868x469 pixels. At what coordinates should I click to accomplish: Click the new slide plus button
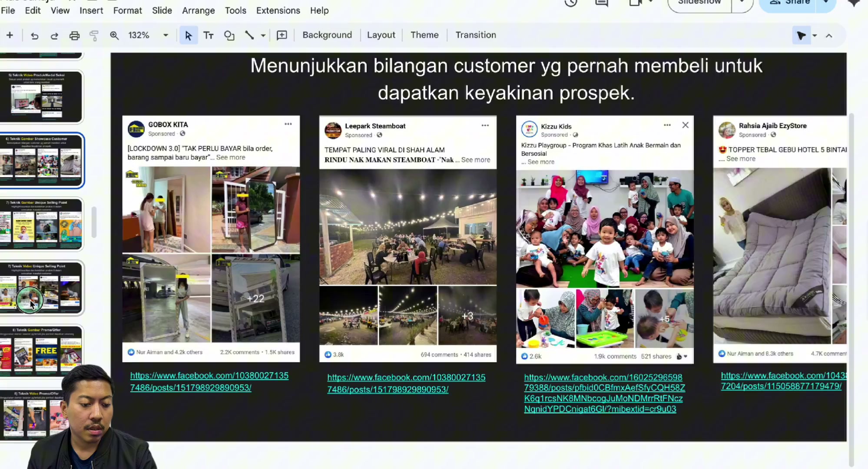tap(10, 35)
